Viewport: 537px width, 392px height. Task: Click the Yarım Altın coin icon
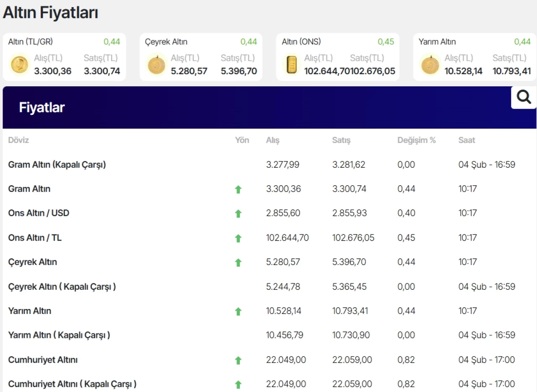(x=430, y=65)
